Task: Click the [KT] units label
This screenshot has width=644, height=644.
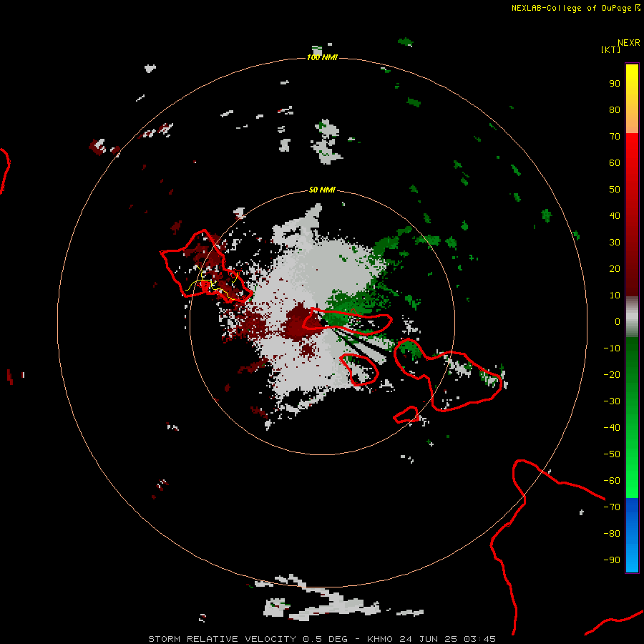Action: coord(610,49)
